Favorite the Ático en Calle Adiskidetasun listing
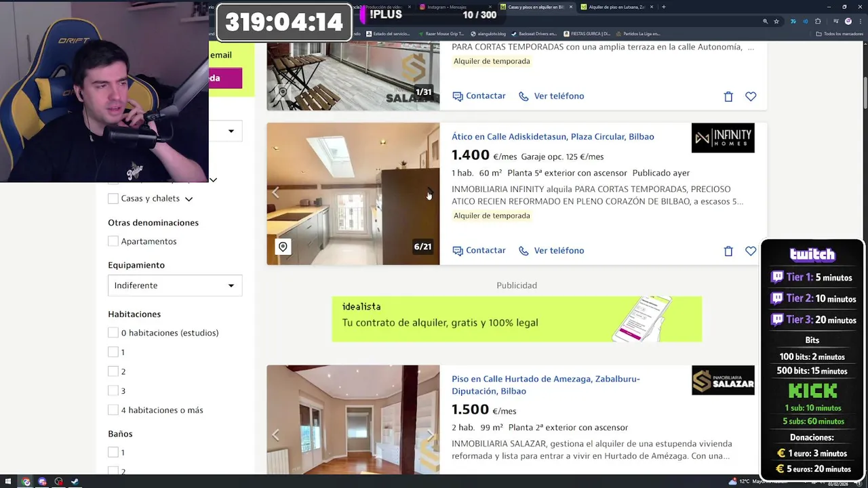This screenshot has height=488, width=868. [751, 251]
